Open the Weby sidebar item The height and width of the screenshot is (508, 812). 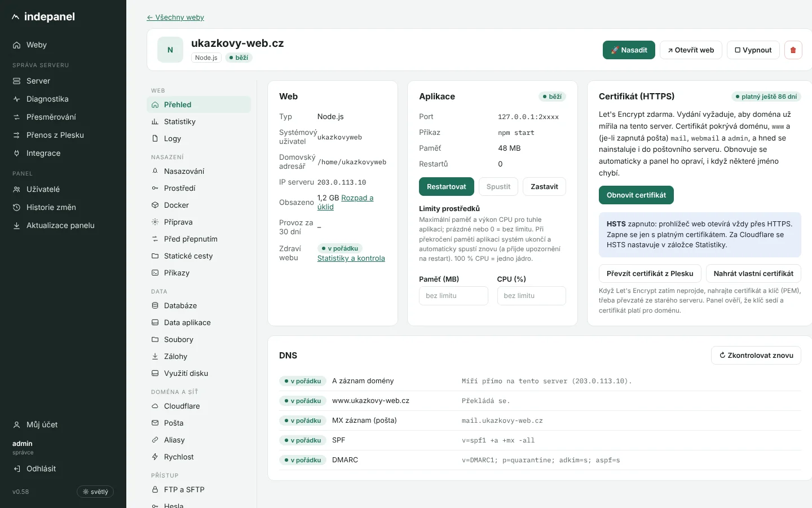63,45
